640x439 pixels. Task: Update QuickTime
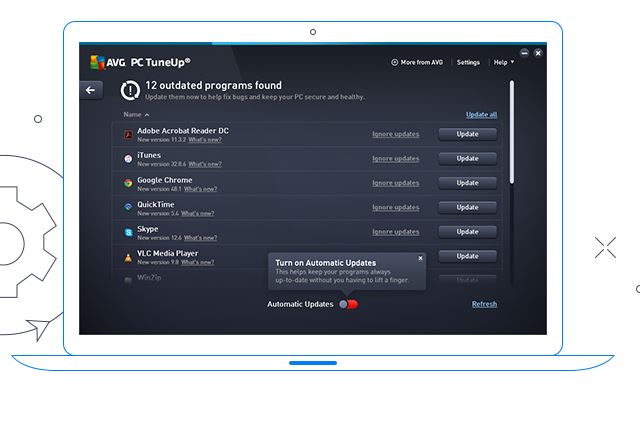467,208
